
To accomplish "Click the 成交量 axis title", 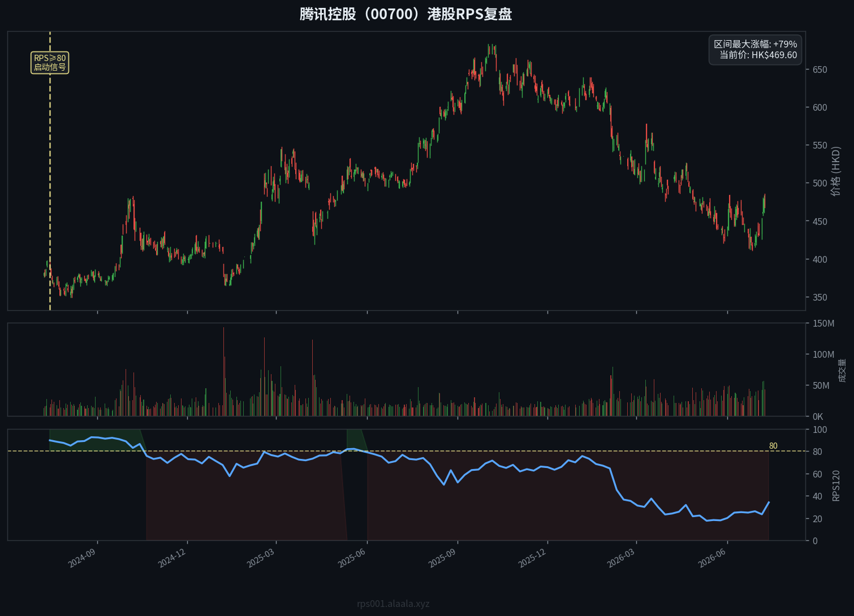I will pyautogui.click(x=842, y=370).
